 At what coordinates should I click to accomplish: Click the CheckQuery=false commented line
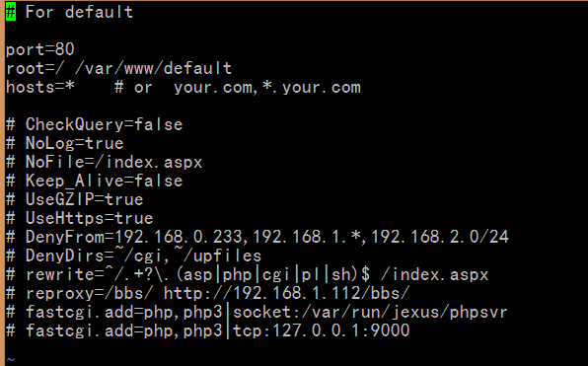[x=95, y=124]
